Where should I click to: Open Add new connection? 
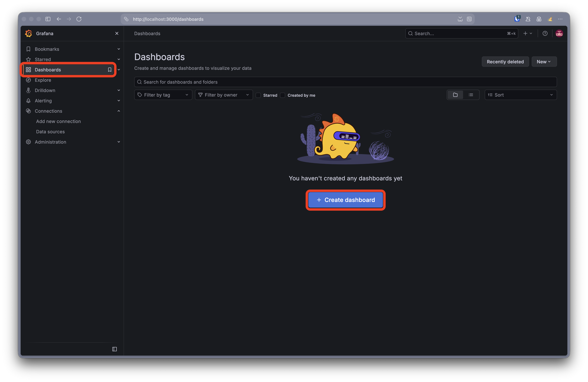point(58,121)
